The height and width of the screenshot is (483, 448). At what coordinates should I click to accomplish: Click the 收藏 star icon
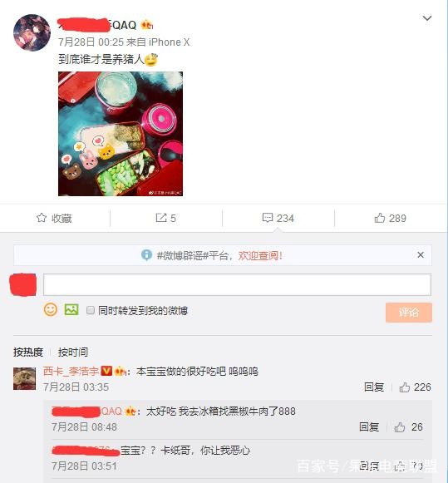pos(42,218)
